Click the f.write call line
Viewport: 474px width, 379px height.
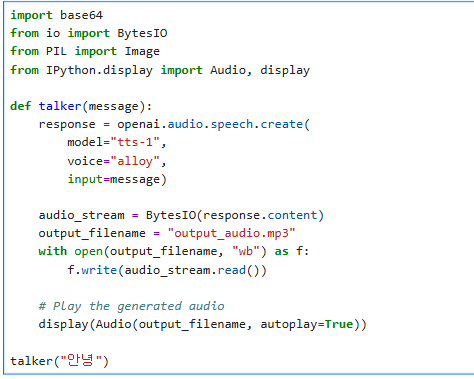[x=167, y=270]
